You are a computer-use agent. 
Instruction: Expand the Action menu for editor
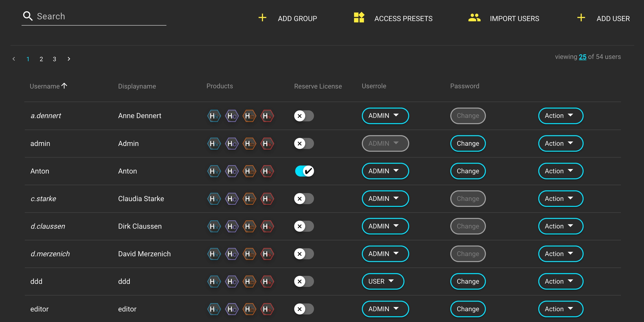[560, 309]
